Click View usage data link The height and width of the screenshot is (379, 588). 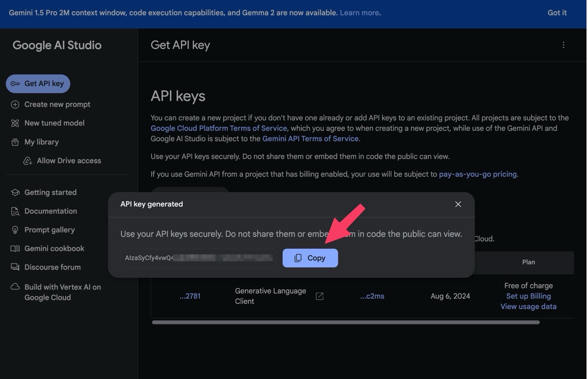[528, 307]
